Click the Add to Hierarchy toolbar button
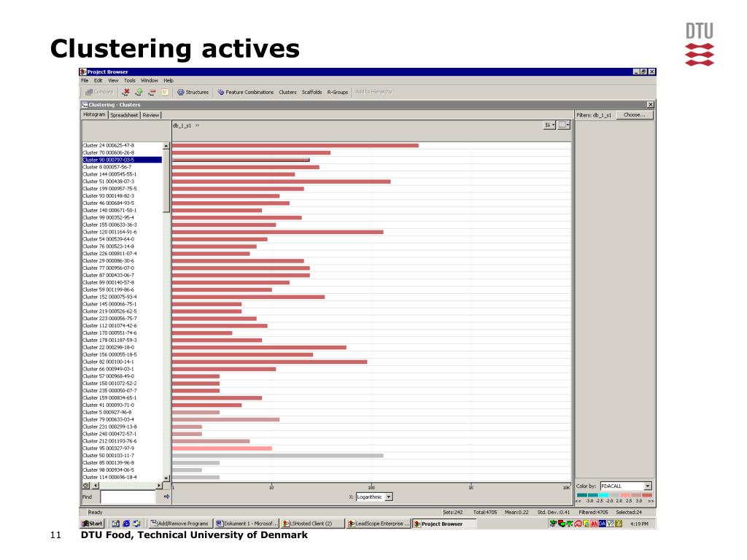 pos(373,91)
